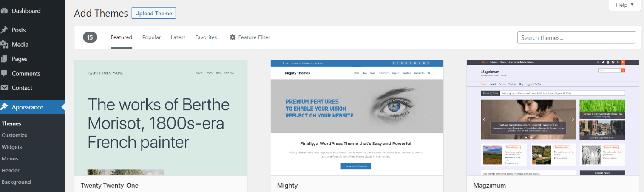
Task: Click the Pages icon in sidebar
Action: click(x=4, y=59)
